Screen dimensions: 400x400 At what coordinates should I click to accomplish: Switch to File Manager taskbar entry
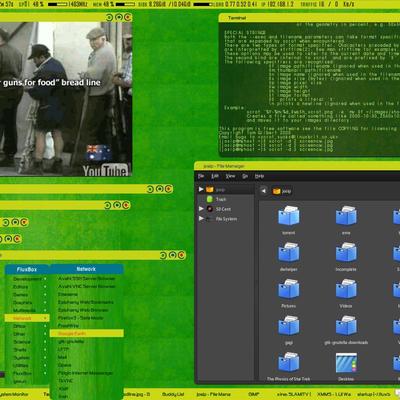click(212, 394)
